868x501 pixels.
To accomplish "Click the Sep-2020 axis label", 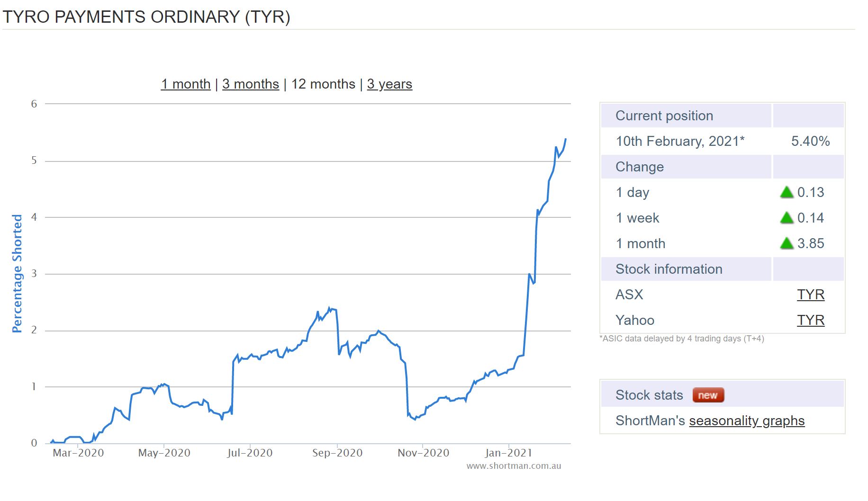I will tap(337, 453).
